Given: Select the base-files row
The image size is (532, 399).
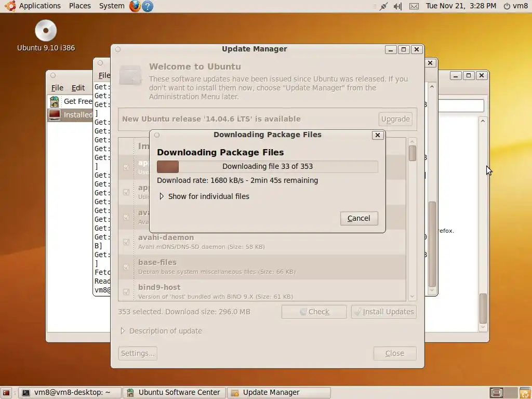Looking at the screenshot, I should click(262, 267).
